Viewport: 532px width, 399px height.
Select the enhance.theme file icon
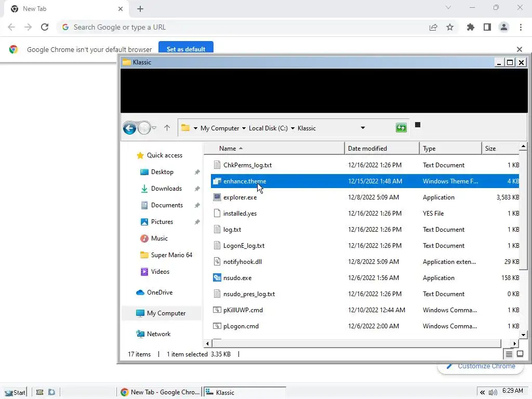[x=217, y=181]
